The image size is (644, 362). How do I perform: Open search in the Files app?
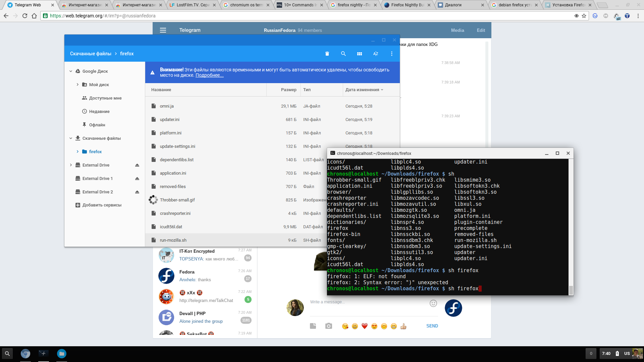(x=343, y=54)
